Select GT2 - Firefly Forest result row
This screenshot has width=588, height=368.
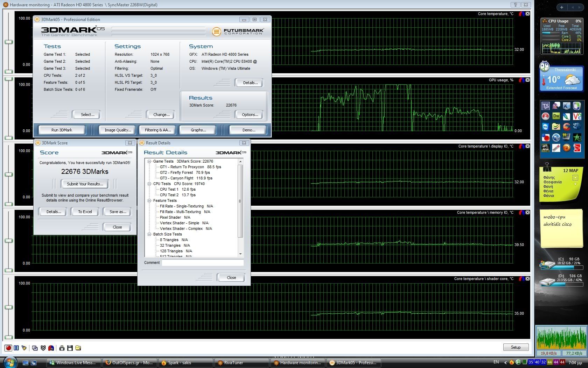[185, 173]
